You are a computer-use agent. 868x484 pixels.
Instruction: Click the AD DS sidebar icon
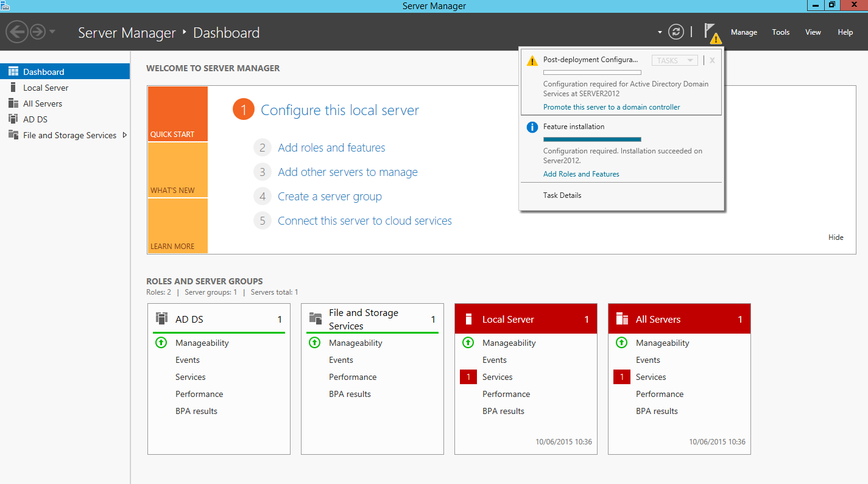click(13, 119)
